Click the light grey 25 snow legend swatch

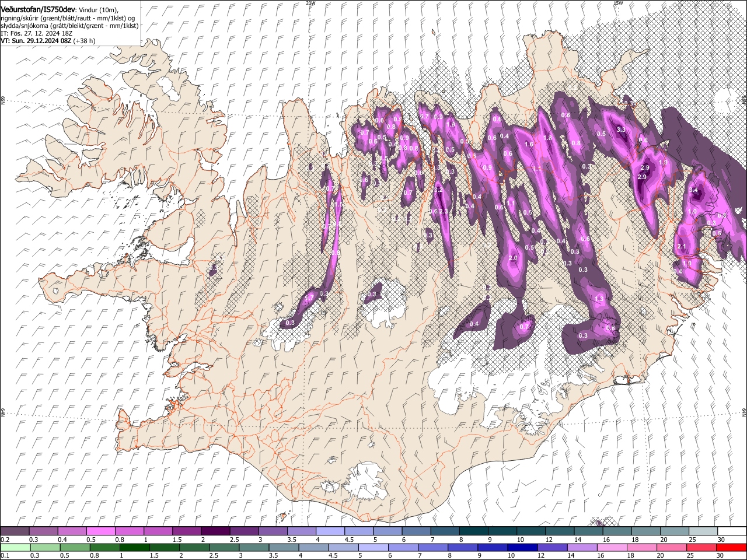[703, 531]
